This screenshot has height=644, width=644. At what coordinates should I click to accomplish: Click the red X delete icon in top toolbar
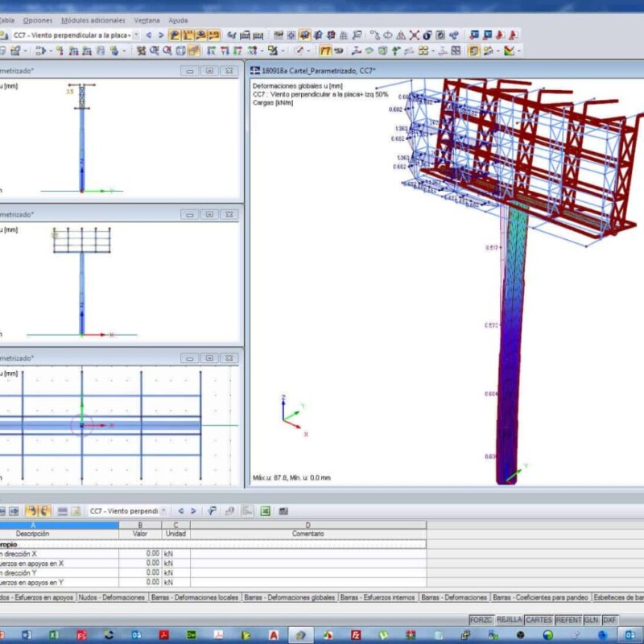(415, 35)
